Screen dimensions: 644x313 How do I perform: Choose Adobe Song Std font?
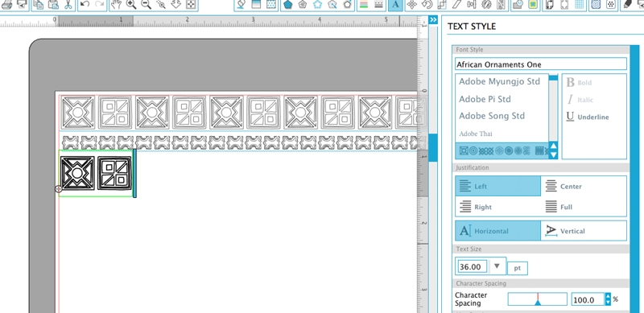492,116
